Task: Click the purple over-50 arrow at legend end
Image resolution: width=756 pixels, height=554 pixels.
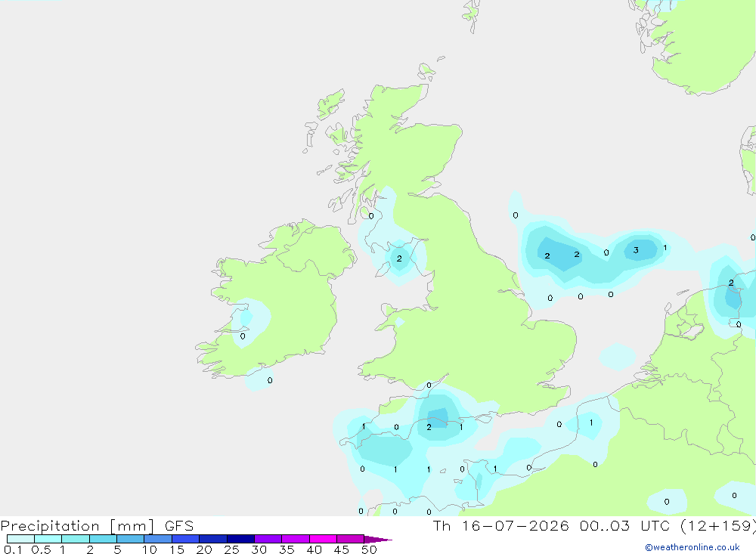Action: (x=377, y=540)
